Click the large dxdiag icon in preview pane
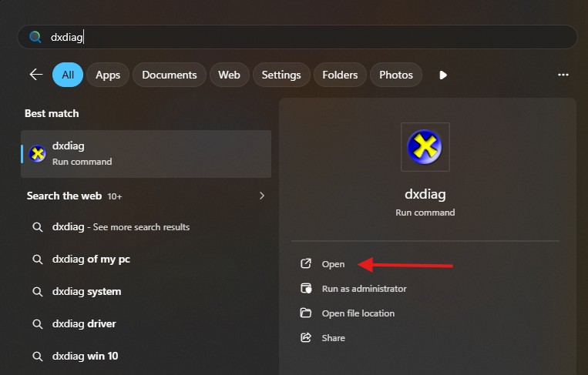 tap(425, 147)
